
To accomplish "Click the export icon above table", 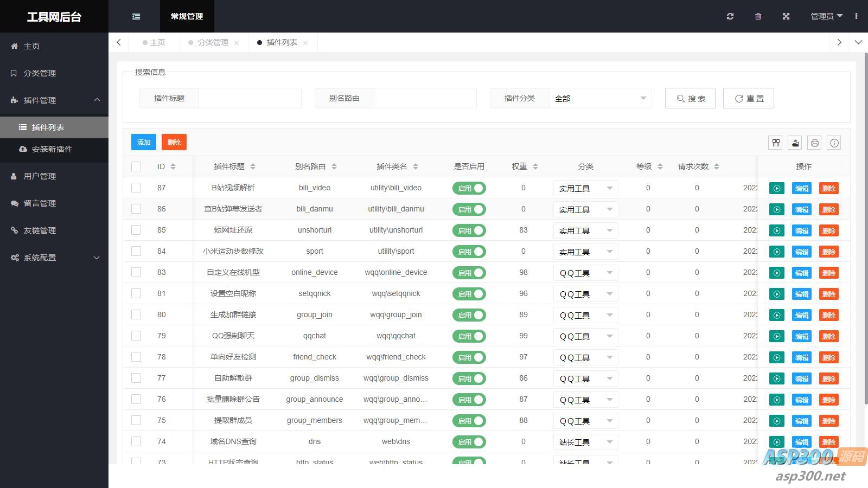I will [x=795, y=143].
